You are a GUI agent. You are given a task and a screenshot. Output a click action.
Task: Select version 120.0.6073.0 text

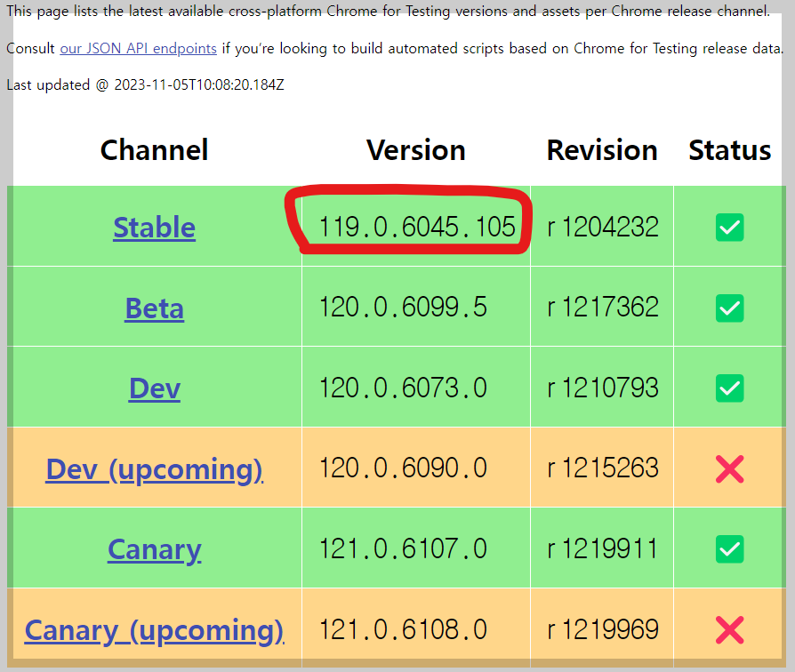pyautogui.click(x=403, y=388)
